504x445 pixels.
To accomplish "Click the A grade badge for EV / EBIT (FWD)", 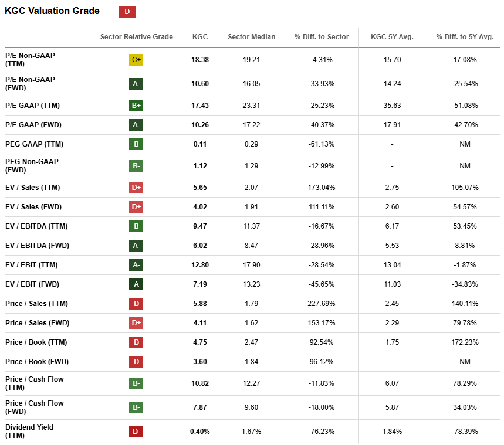I will coord(136,284).
